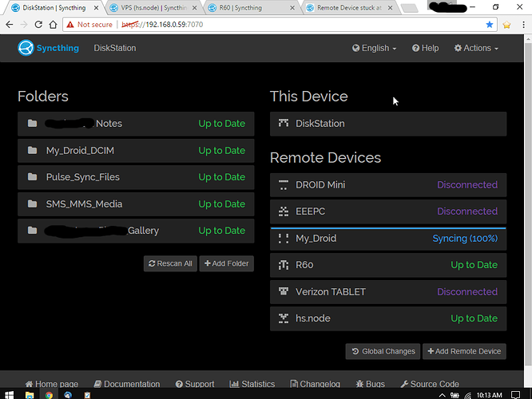
Task: Expand the Gallery folder panel
Action: coord(136,231)
